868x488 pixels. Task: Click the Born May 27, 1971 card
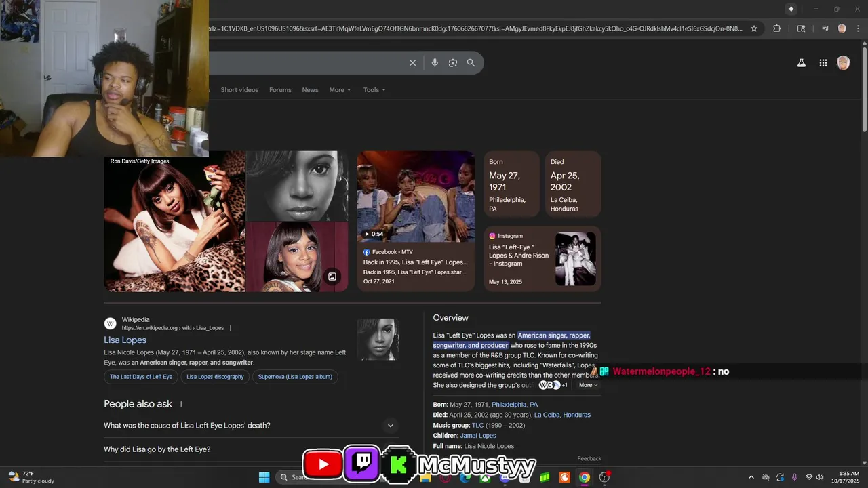[512, 184]
